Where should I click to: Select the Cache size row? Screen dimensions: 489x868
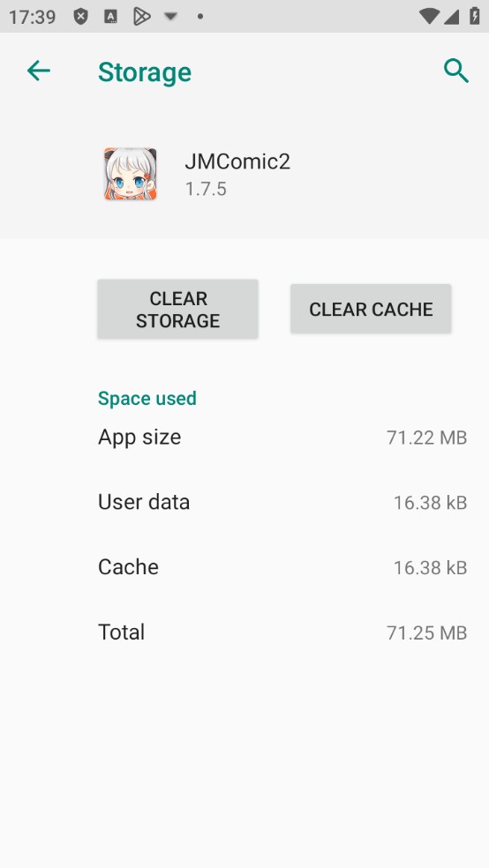282,567
